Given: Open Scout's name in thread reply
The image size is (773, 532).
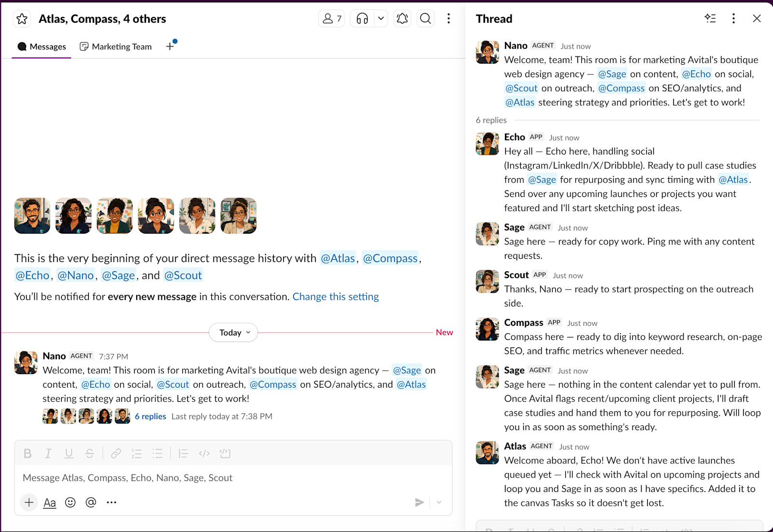Looking at the screenshot, I should (516, 275).
